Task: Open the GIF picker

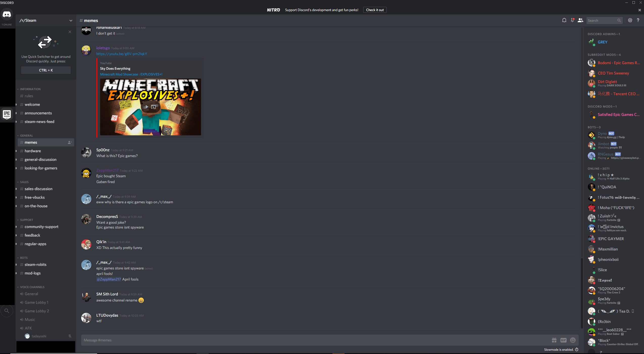Action: 564,340
